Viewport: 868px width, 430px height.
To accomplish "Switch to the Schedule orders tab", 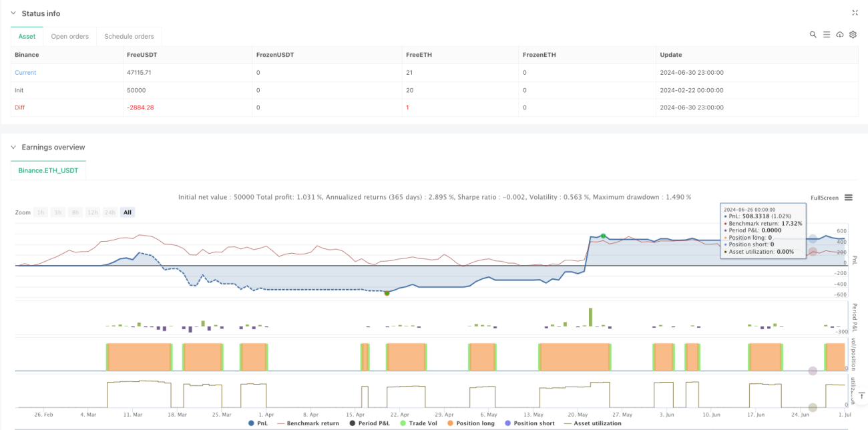I will [129, 36].
